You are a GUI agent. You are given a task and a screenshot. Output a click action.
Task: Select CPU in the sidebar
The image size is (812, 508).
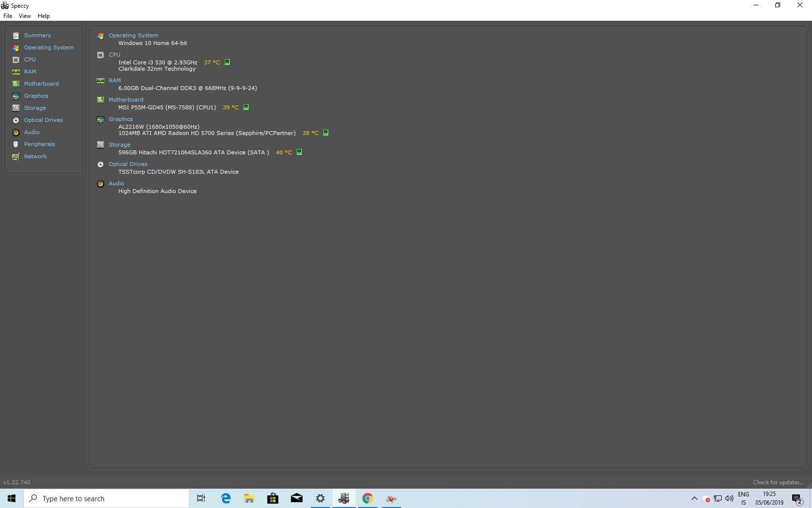pos(30,60)
